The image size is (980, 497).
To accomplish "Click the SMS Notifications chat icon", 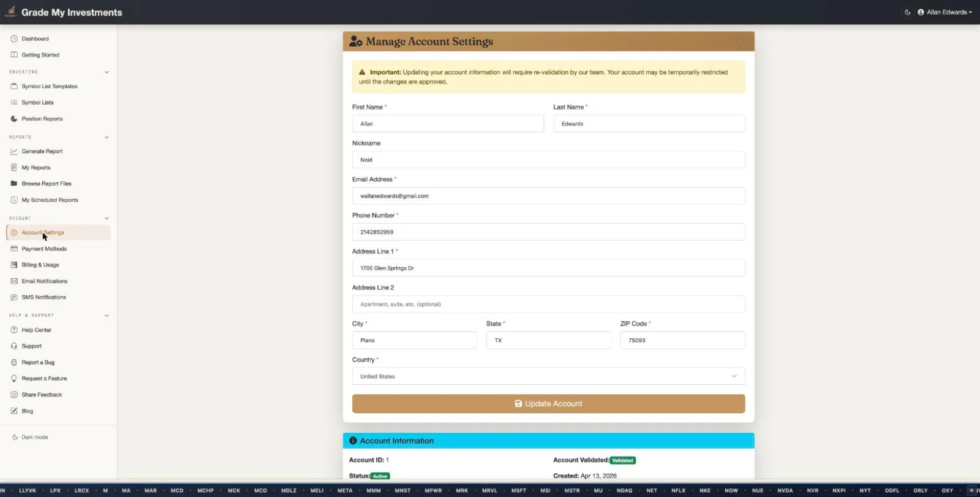I will click(14, 297).
